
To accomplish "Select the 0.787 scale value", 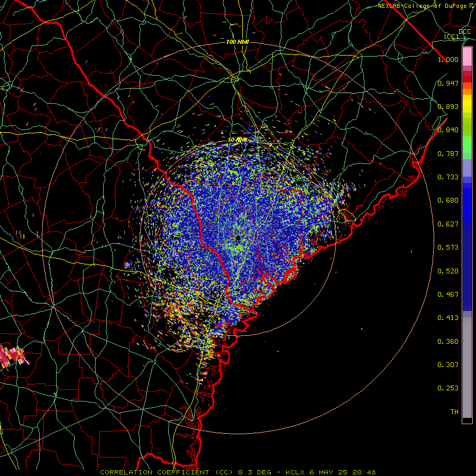I will pyautogui.click(x=448, y=153).
